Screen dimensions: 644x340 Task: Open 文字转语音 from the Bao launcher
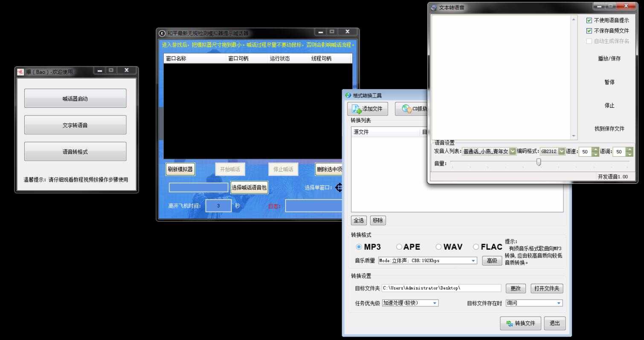pyautogui.click(x=75, y=125)
